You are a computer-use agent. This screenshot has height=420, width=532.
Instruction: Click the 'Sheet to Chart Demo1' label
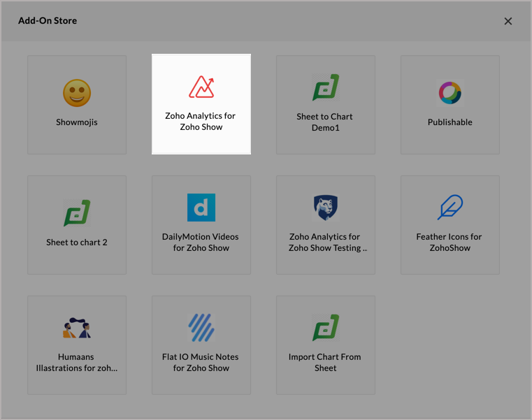coord(324,122)
